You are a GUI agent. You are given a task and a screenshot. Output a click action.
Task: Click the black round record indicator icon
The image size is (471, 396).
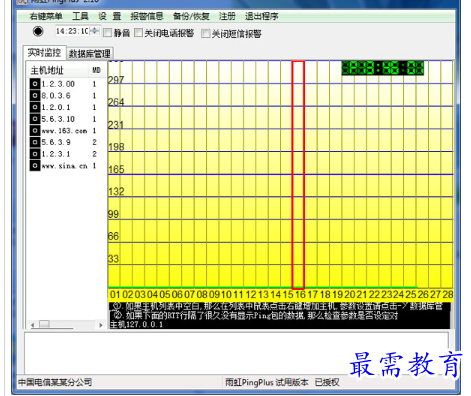(x=38, y=31)
